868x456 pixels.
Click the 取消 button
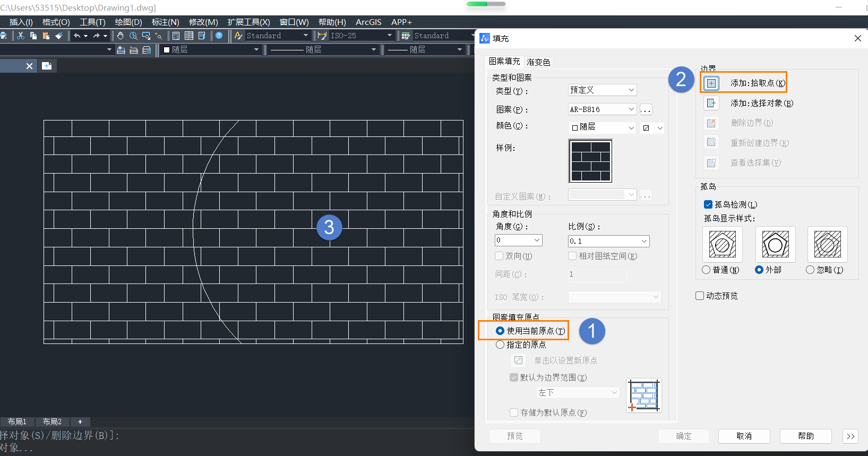coord(744,436)
